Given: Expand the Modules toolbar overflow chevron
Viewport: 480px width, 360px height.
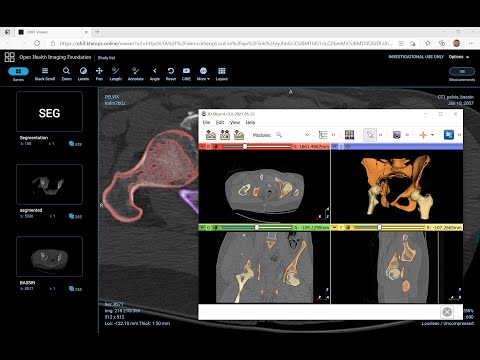Looking at the screenshot, I should click(307, 135).
